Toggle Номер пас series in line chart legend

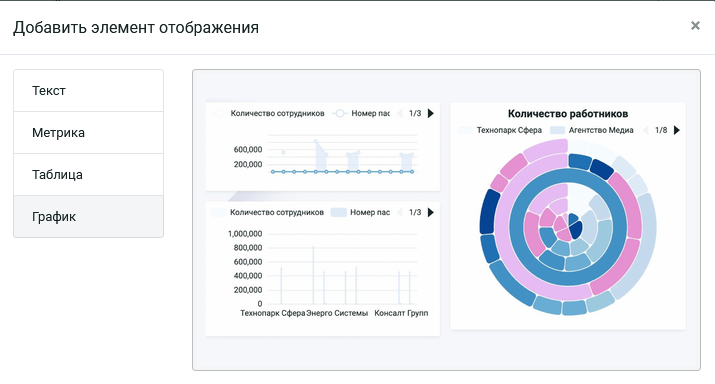[361, 114]
